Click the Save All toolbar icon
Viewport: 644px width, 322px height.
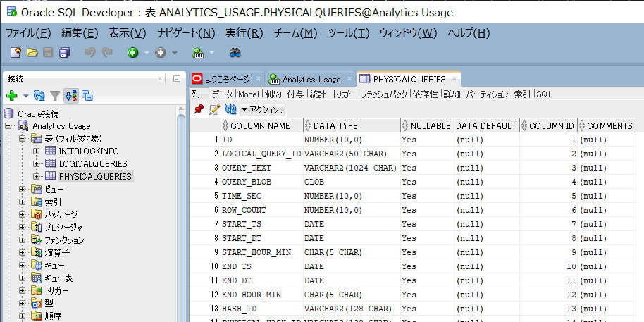tap(65, 53)
